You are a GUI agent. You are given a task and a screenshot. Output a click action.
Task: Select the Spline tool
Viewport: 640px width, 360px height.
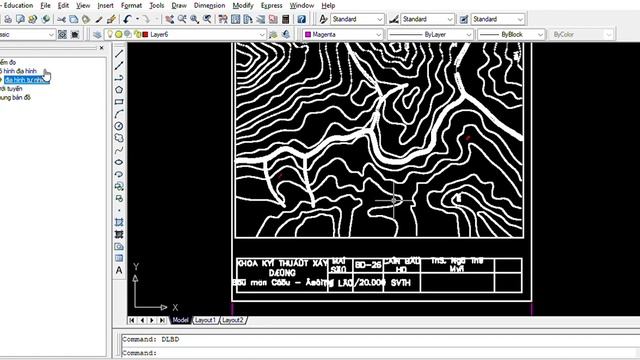tap(119, 150)
